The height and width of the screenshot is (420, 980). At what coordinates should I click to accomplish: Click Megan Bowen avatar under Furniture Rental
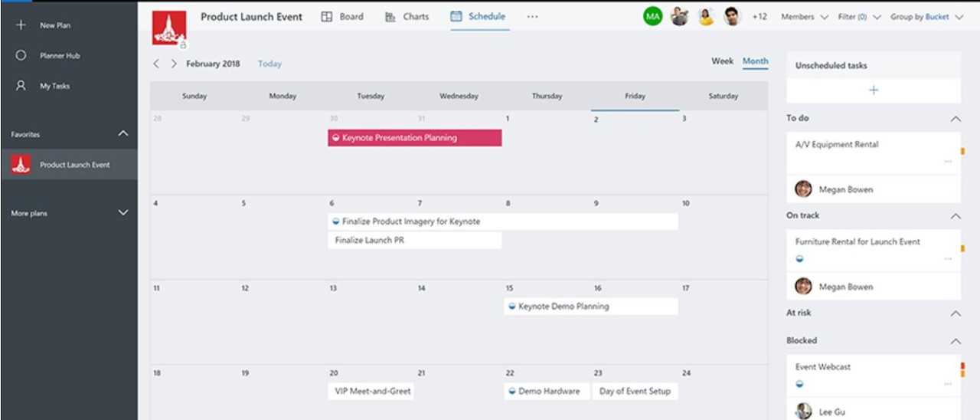(x=803, y=286)
